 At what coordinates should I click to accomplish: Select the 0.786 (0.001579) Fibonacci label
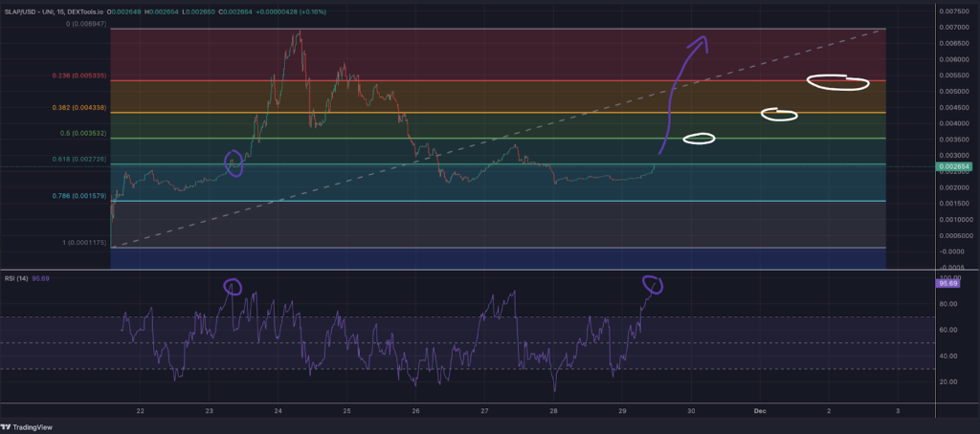[x=80, y=196]
